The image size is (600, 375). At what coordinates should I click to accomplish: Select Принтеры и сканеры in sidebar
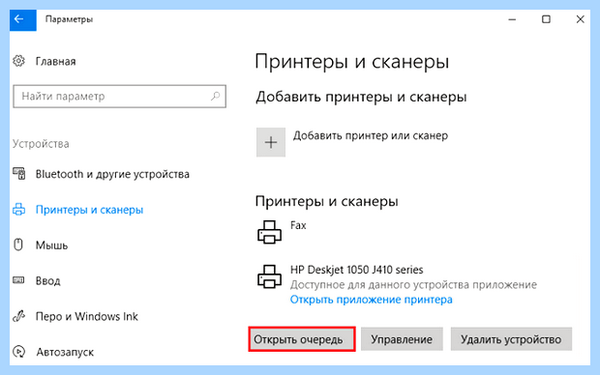coord(90,210)
